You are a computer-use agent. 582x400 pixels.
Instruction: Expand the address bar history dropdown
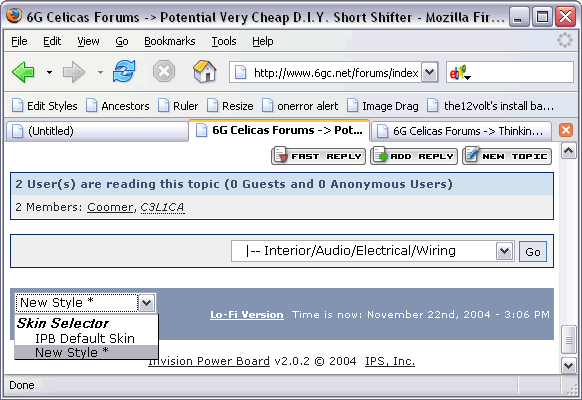coord(429,72)
